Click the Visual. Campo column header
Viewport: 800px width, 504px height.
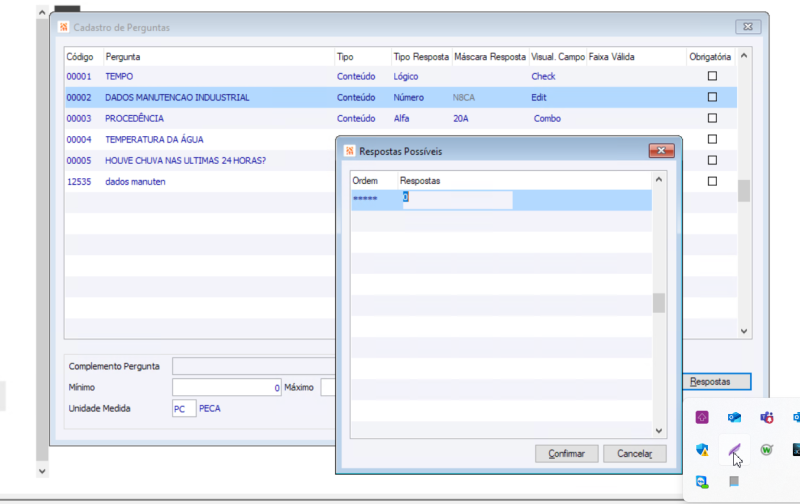point(558,57)
